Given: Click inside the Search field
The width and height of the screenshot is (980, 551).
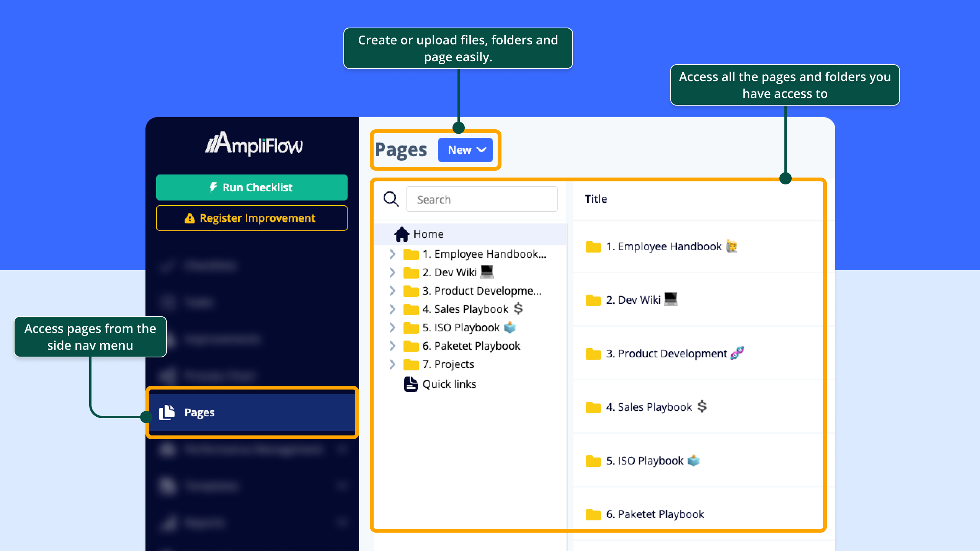Looking at the screenshot, I should click(x=482, y=199).
